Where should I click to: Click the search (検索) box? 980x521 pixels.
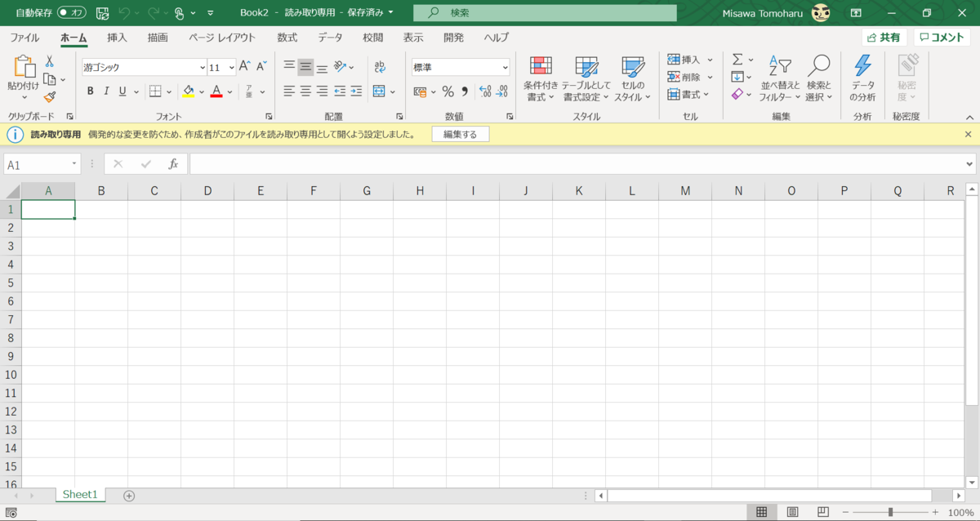coord(545,13)
